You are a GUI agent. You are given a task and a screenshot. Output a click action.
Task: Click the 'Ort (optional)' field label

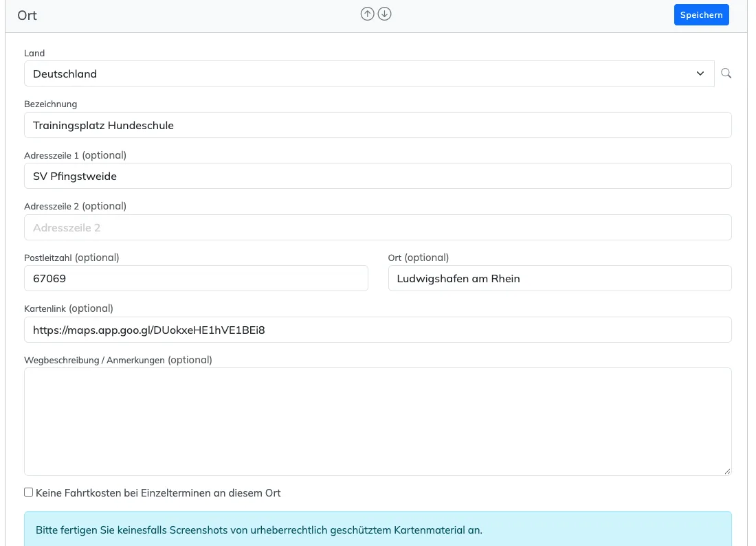[x=419, y=258]
